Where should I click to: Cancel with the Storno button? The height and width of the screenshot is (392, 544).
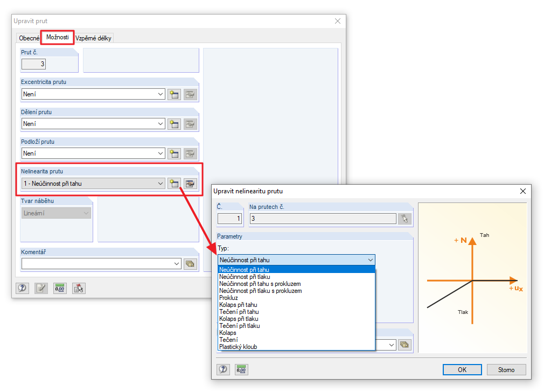tap(506, 369)
